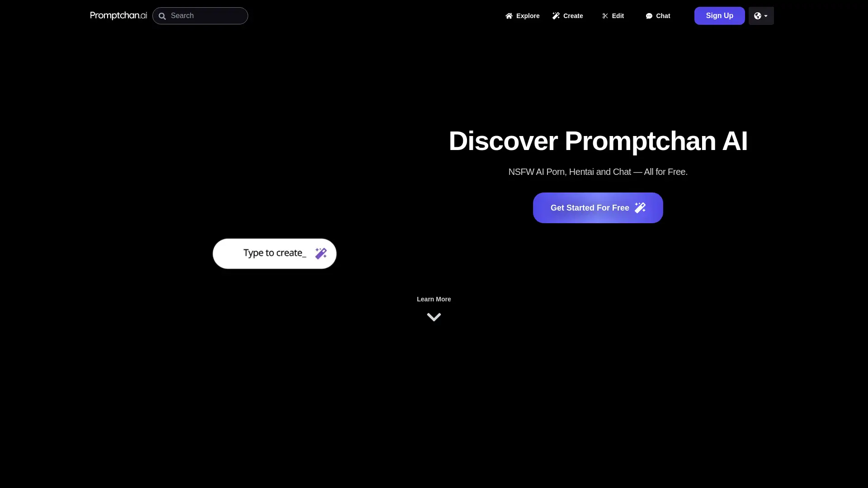
Task: Click Get Started For Free button
Action: (598, 207)
